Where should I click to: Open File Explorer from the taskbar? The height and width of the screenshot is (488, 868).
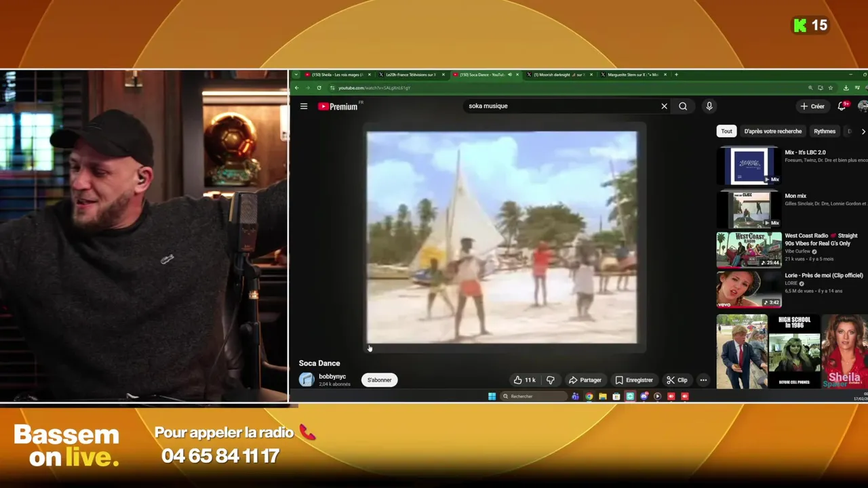(602, 396)
